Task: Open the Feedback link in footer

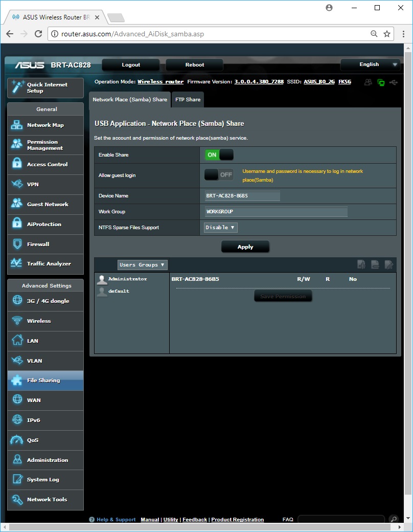Action: coord(195,519)
